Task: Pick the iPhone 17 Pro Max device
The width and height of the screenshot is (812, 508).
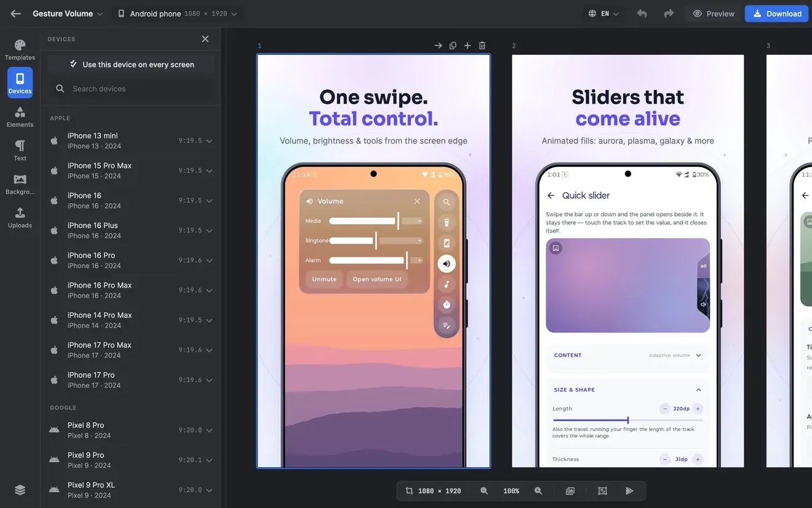Action: (x=130, y=350)
